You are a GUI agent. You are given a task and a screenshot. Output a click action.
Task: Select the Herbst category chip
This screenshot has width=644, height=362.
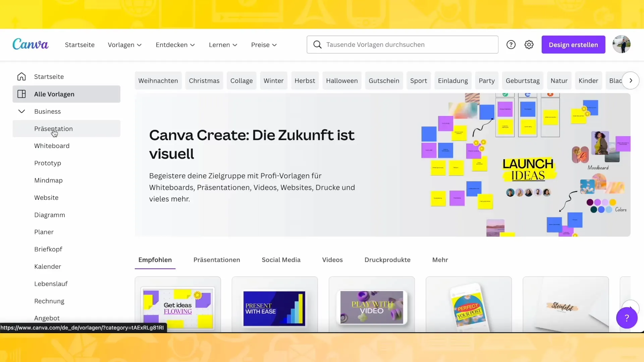click(x=305, y=80)
